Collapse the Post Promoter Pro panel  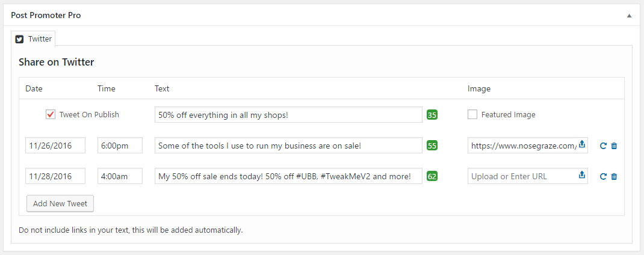630,16
